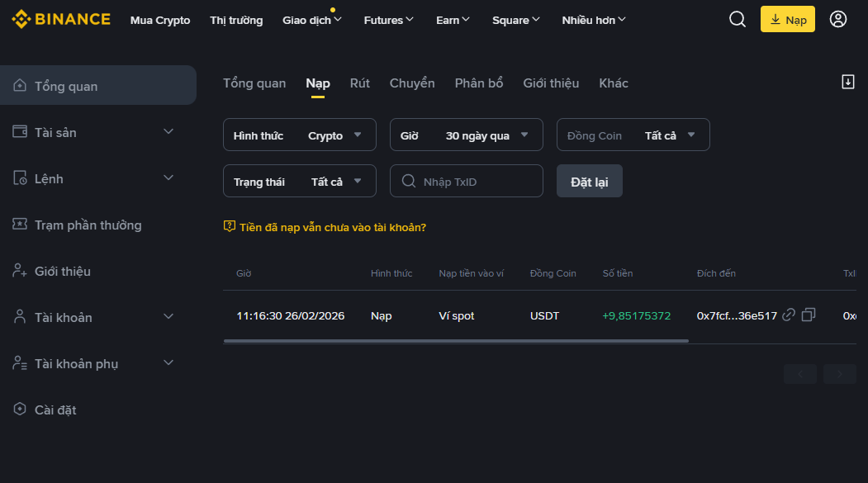Switch to the Rút tab
This screenshot has height=483, width=868.
[360, 83]
